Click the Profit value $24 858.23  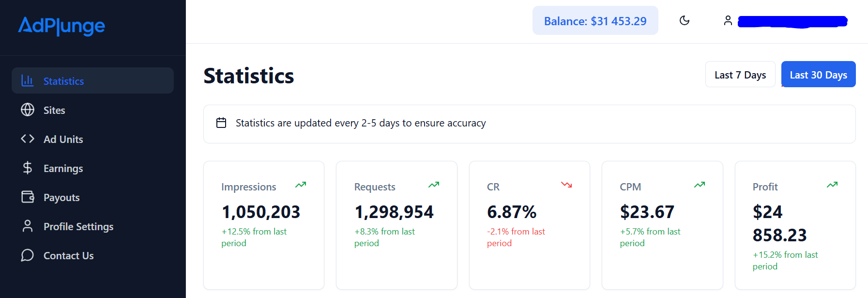coord(779,223)
